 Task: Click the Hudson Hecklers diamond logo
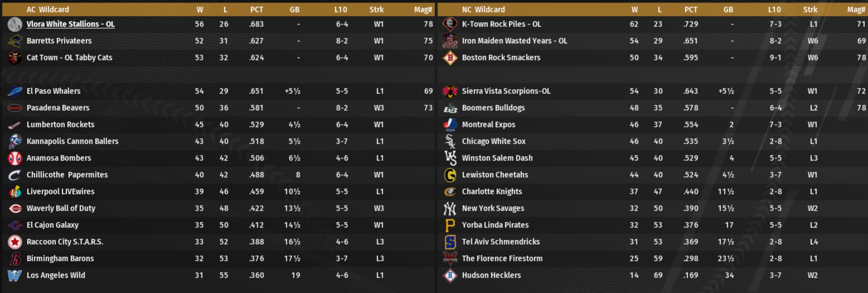[x=450, y=275]
